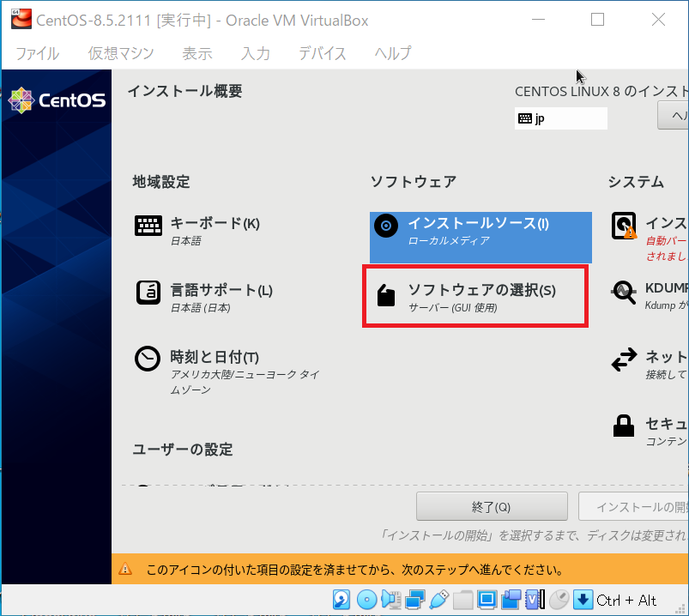Click the orange banner message text
689x616 pixels.
355,570
